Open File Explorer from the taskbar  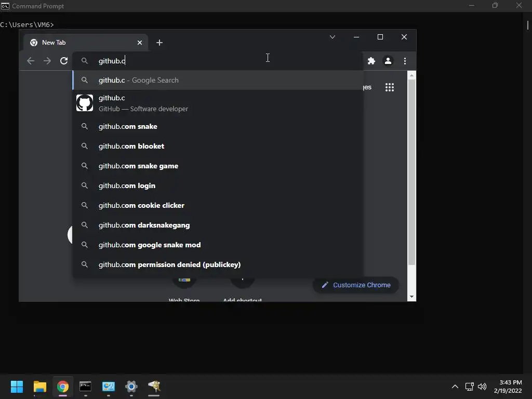(x=39, y=387)
